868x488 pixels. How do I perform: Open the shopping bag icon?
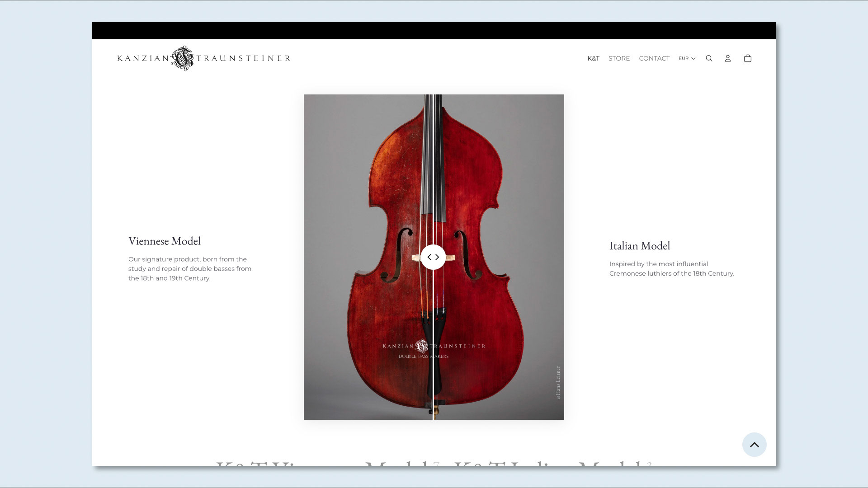(748, 58)
